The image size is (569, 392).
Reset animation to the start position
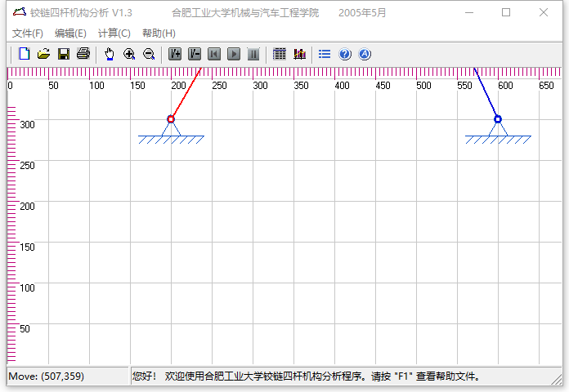click(x=214, y=54)
